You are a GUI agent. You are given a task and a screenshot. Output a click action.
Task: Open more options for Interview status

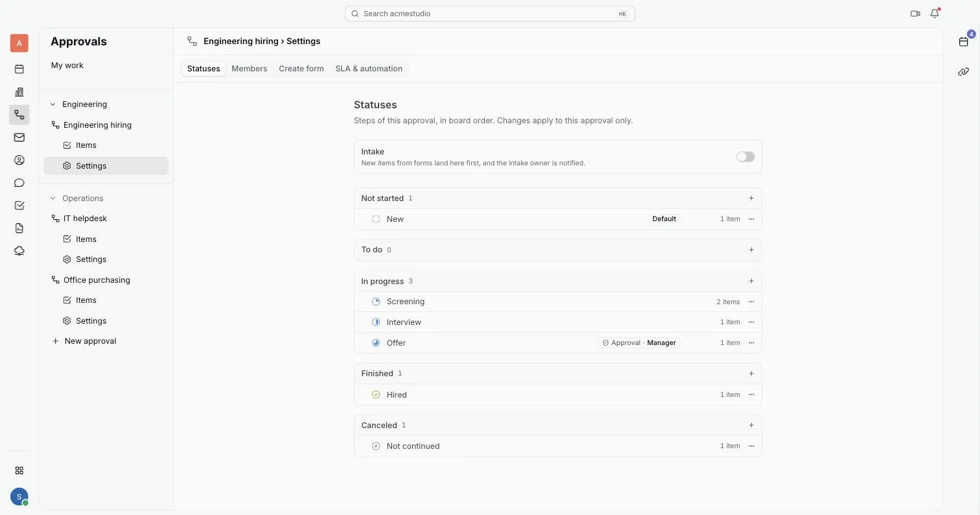click(x=751, y=322)
